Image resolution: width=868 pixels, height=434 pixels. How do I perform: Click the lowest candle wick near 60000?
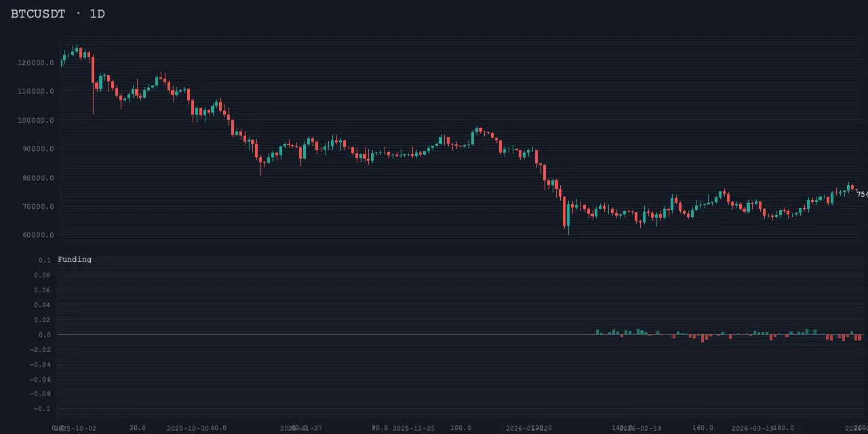click(568, 231)
